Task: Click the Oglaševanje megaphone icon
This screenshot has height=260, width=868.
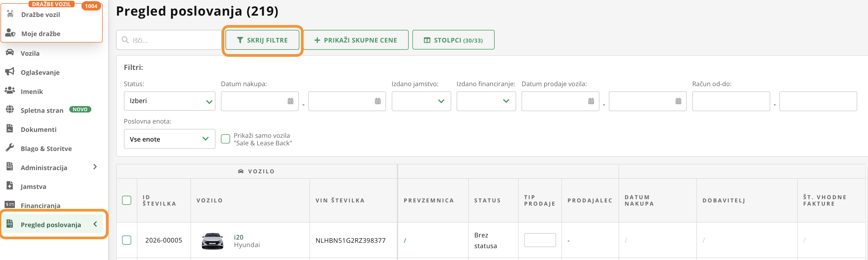Action: [x=10, y=71]
